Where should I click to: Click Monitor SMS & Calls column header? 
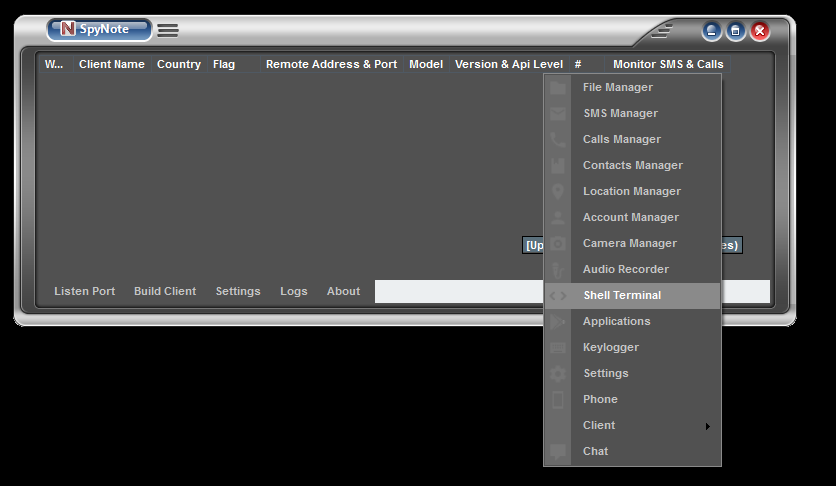pyautogui.click(x=668, y=64)
